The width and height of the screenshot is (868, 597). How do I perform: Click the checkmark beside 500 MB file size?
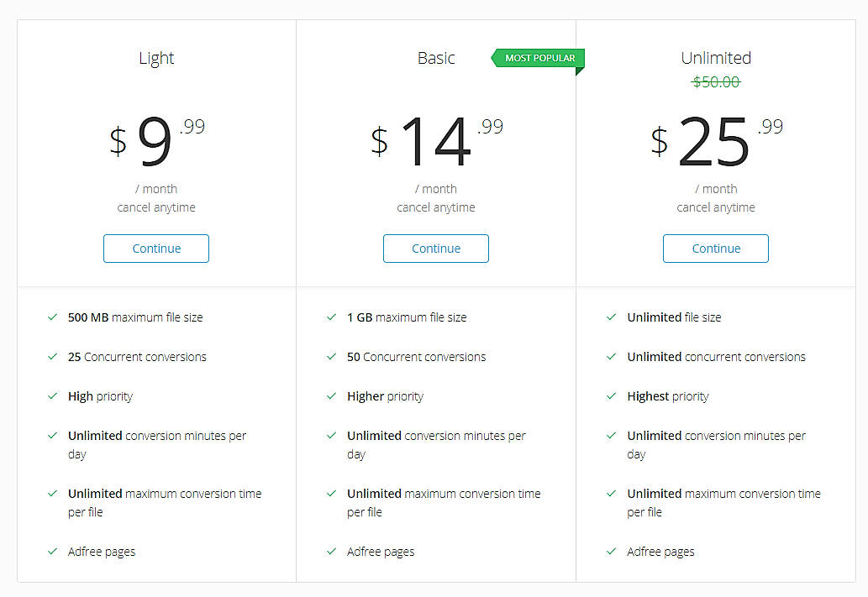(53, 317)
